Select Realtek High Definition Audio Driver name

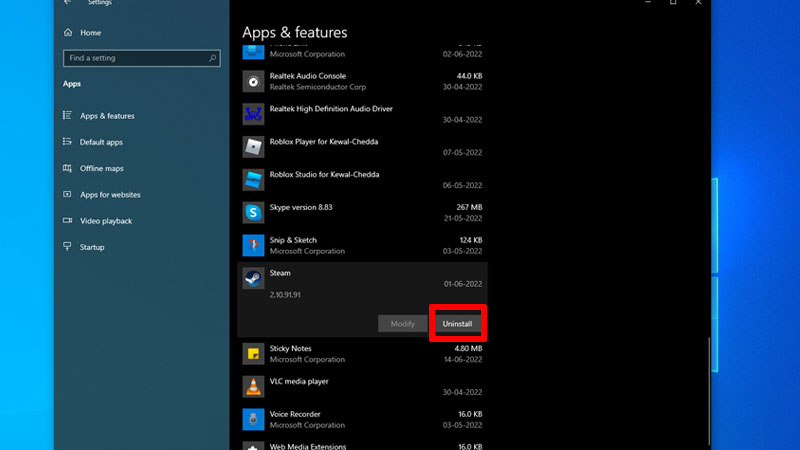coord(331,109)
